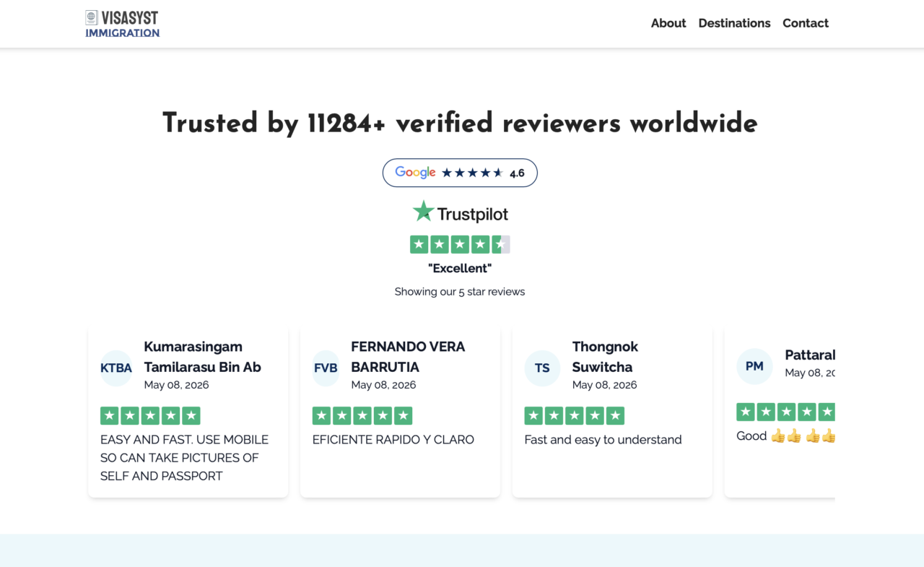Click the 4.6 score in Google badge
The height and width of the screenshot is (567, 924).
click(x=517, y=173)
